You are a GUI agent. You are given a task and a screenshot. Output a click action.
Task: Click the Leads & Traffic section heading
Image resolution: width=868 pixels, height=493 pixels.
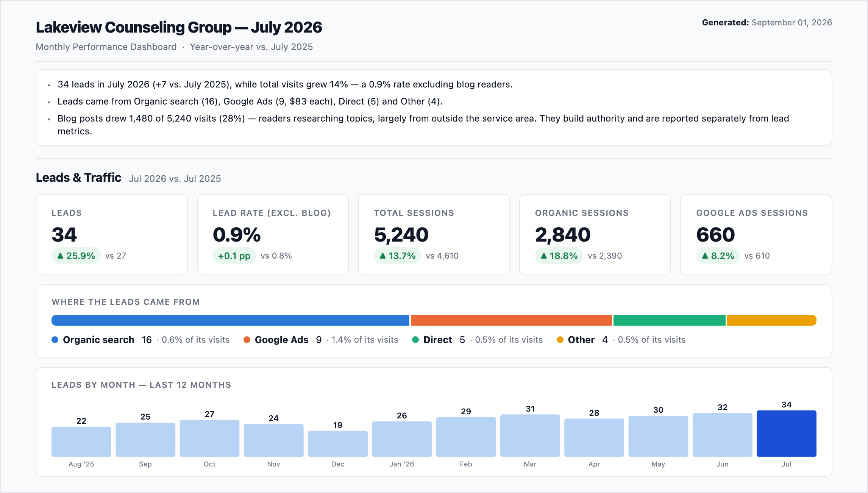point(79,178)
